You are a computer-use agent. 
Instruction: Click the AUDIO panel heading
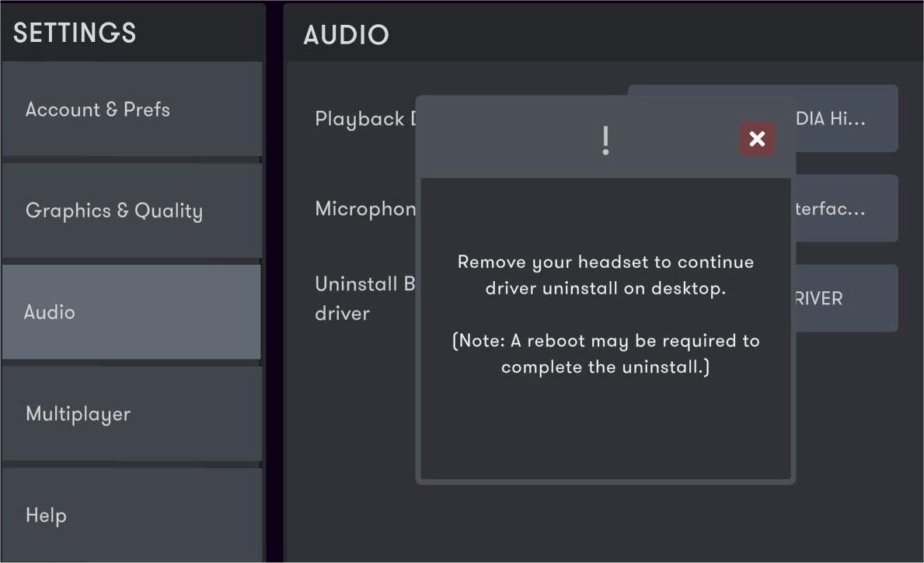point(346,35)
